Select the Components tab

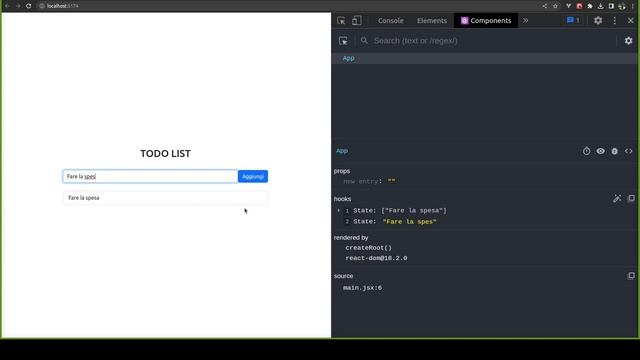pos(486,20)
